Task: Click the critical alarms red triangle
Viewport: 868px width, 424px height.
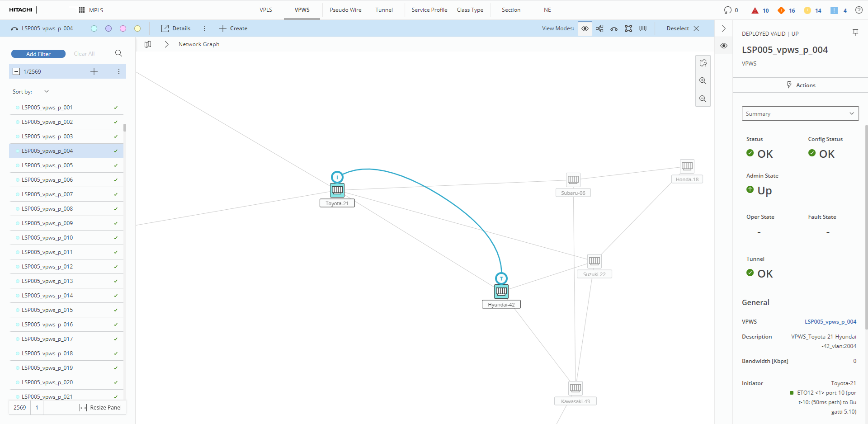Action: (755, 10)
